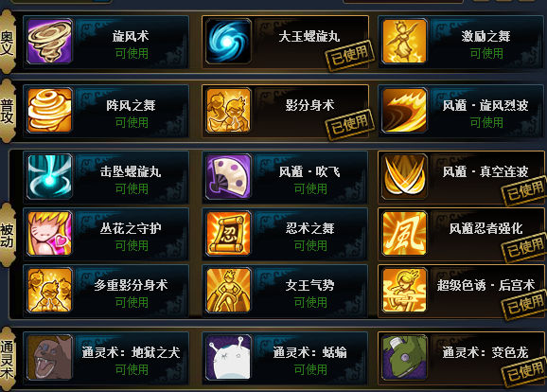
Task: Open the 被动 category tab
Action: (x=8, y=235)
